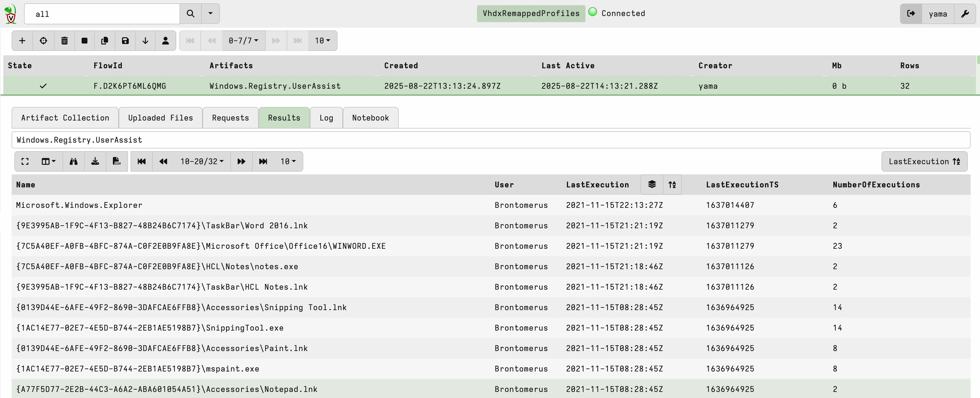This screenshot has height=398, width=980.
Task: Click the plus icon for new collection
Action: pos(22,41)
